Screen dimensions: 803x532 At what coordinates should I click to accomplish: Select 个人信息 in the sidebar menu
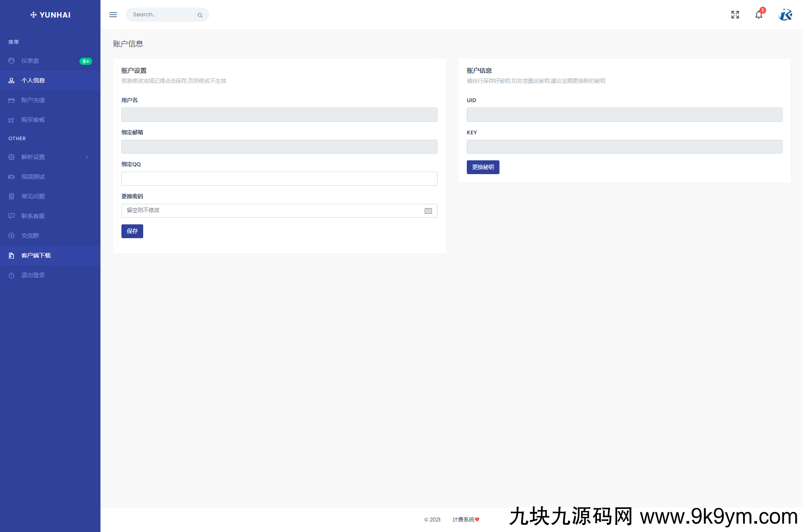33,80
